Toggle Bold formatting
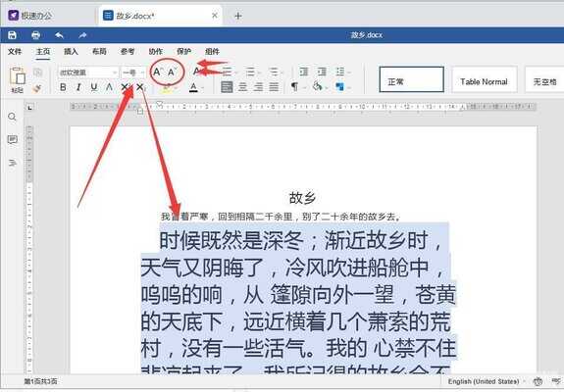Viewport: 564px width, 392px height. tap(63, 87)
